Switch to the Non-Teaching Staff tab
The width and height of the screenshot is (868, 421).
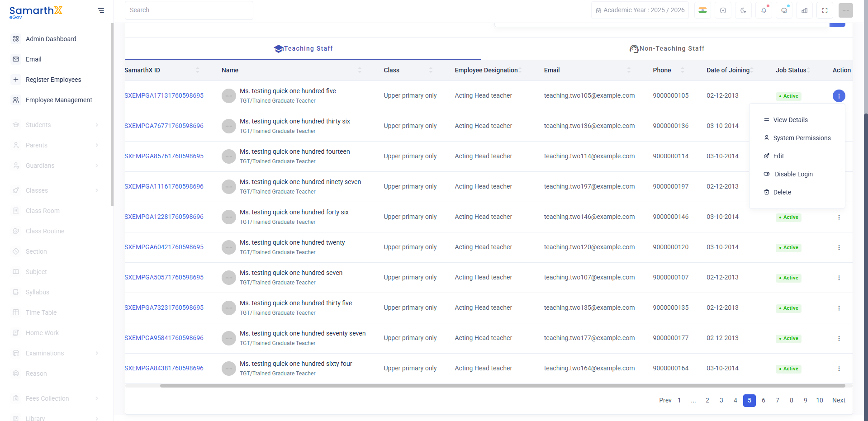coord(667,48)
